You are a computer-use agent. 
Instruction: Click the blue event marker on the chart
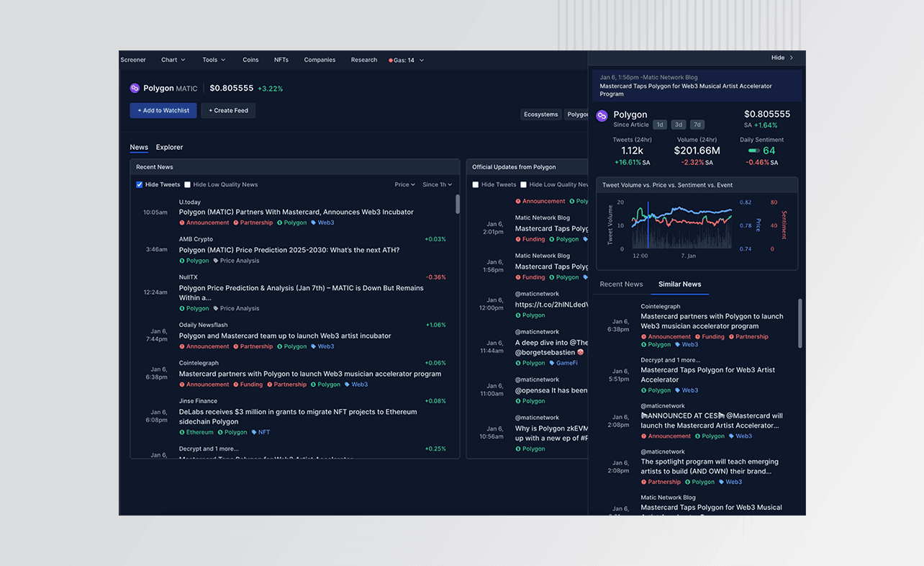(648, 225)
